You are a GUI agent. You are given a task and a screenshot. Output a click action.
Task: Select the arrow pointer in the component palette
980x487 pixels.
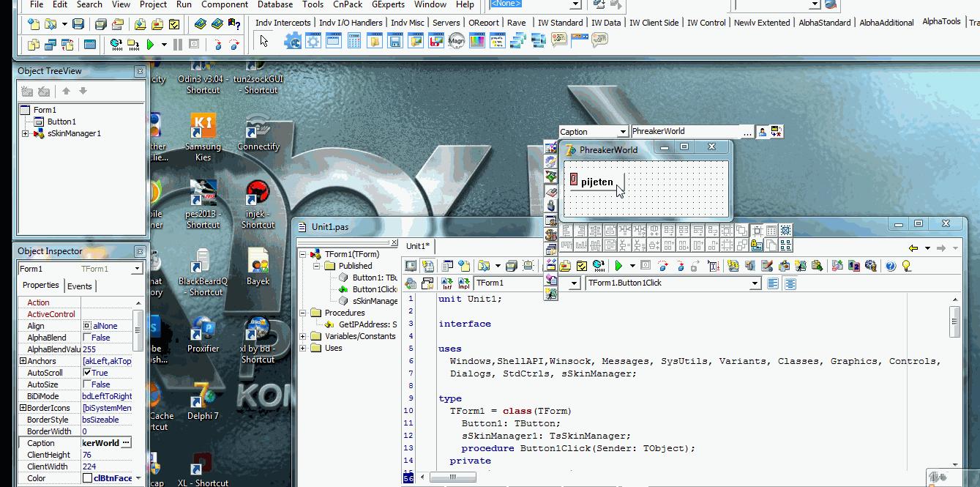pyautogui.click(x=264, y=41)
